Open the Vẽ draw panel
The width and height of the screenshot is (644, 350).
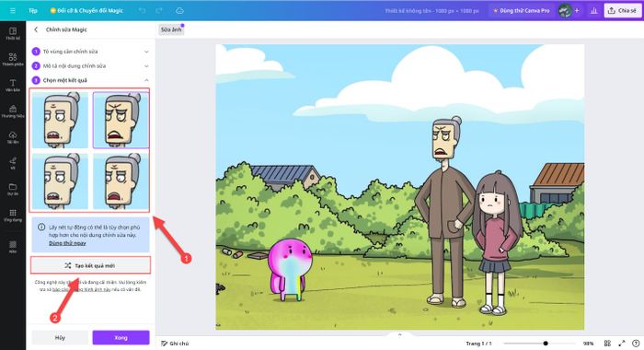(13, 163)
